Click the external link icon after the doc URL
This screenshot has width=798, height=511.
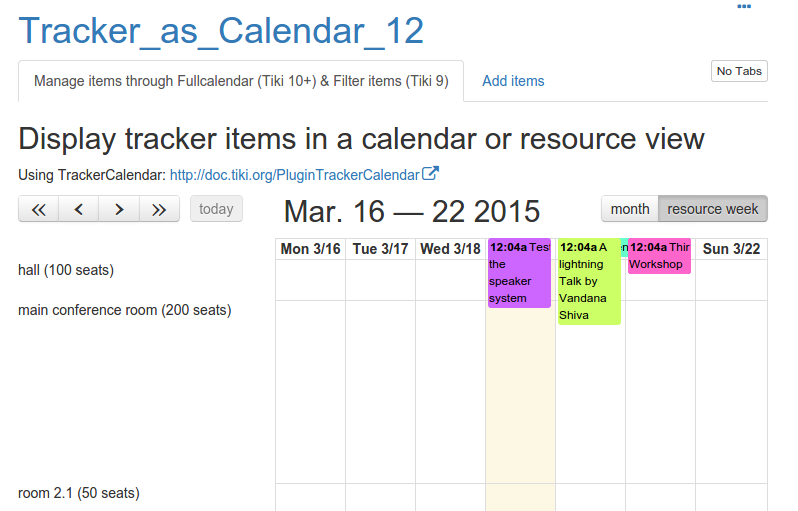coord(430,174)
